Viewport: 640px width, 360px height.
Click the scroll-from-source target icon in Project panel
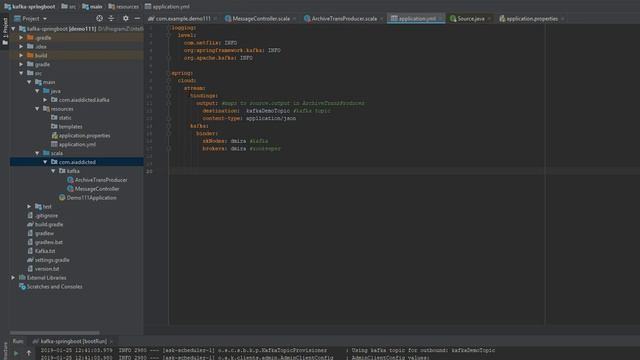tap(99, 18)
